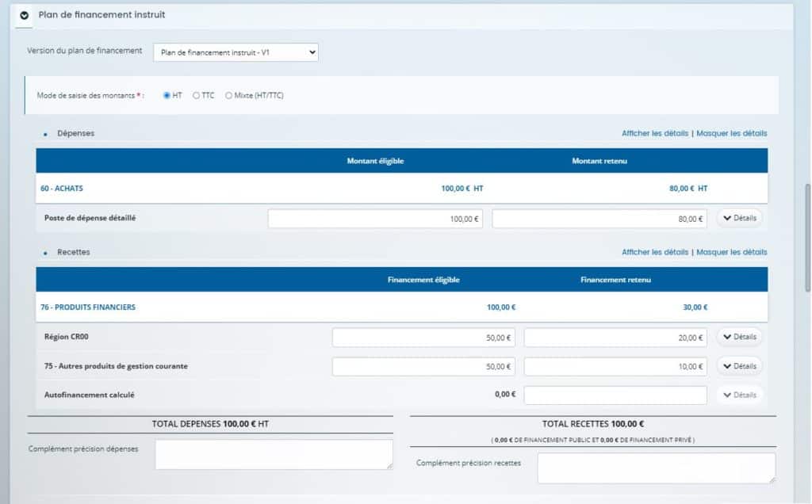Select HT amount entry mode
Image resolution: width=812 pixels, height=504 pixels.
[x=167, y=95]
